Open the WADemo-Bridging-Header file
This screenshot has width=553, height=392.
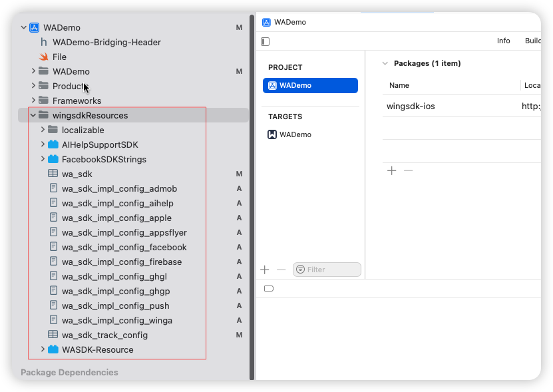tap(106, 43)
